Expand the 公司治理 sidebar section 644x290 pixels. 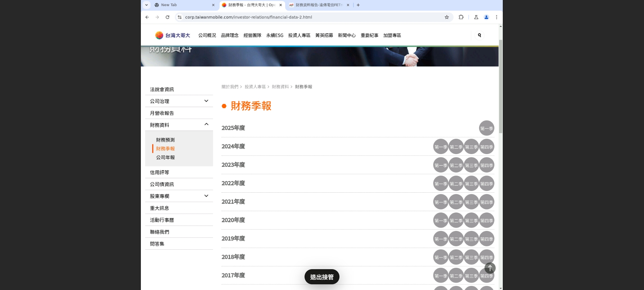206,101
